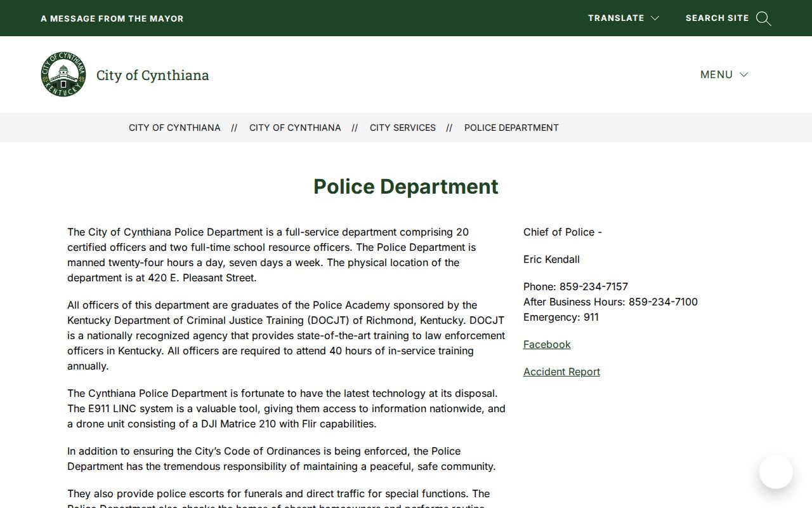Screen dimensions: 812x508
Task: Click the Police Department heading
Action: tap(406, 187)
